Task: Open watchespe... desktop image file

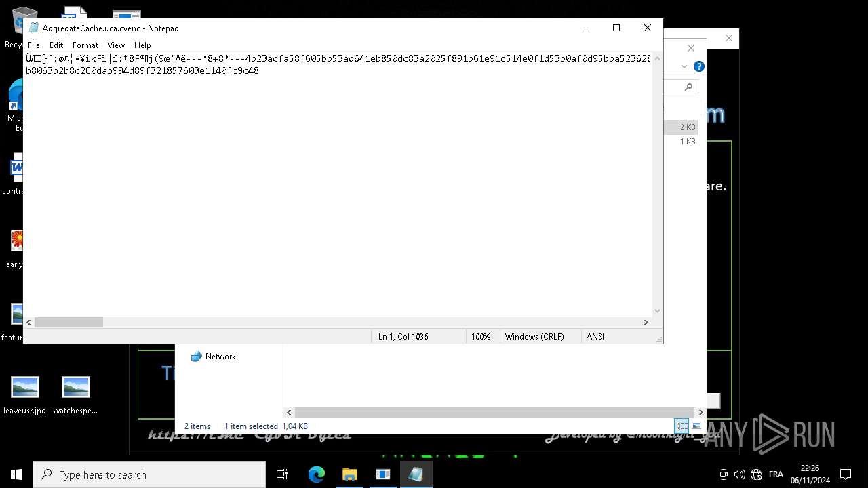Action: [x=75, y=396]
